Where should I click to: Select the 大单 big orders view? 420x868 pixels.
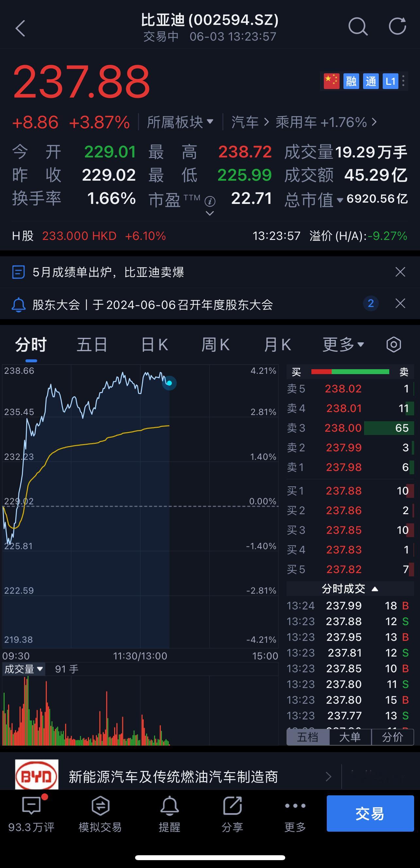coord(350,737)
